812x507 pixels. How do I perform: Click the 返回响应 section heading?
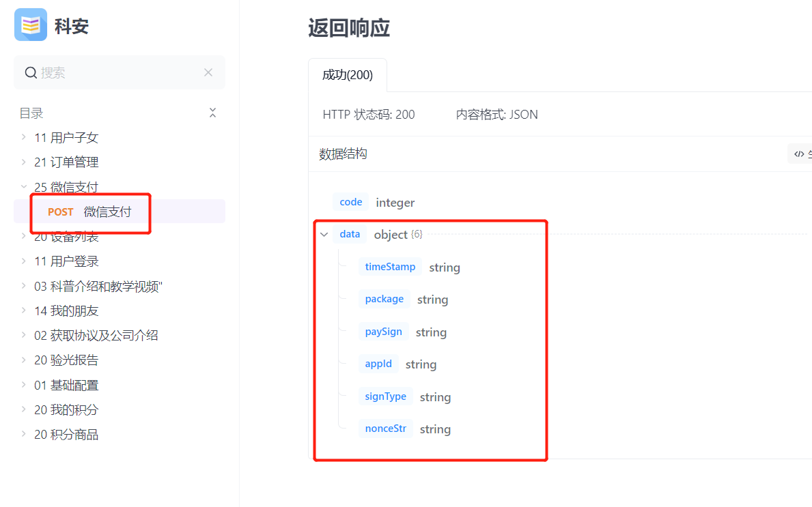click(348, 27)
